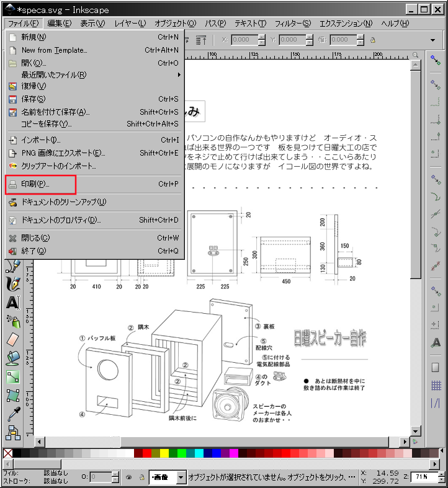Increase Y coordinate with stepper arrow

310,37
